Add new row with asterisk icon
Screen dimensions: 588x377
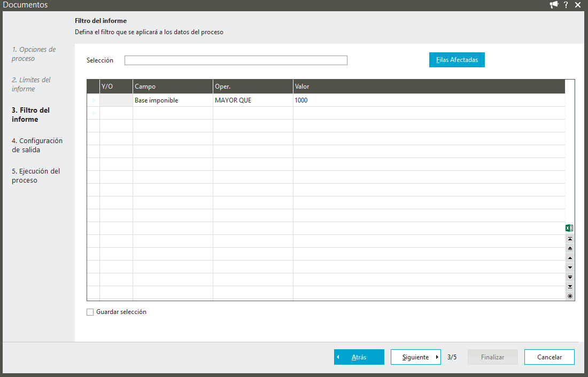(x=570, y=296)
